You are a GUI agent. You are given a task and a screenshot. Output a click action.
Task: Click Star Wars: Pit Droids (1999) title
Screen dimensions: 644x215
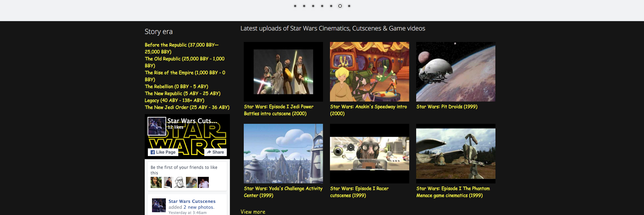click(447, 106)
